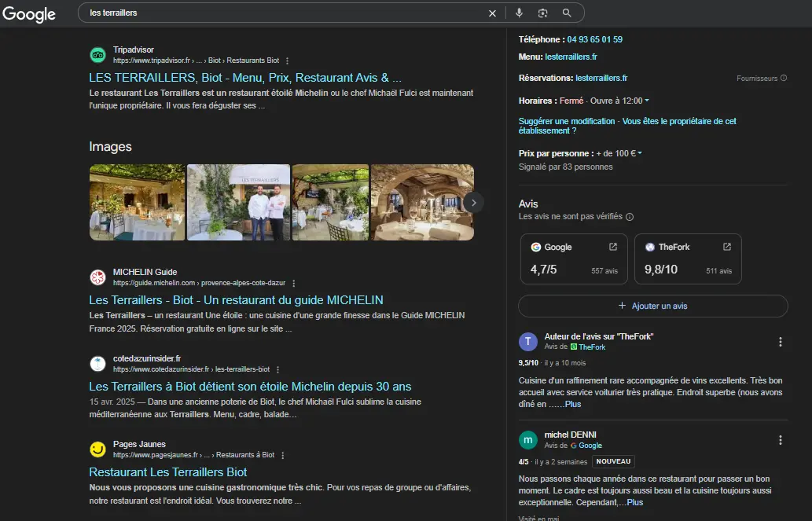Expand TheFork review with Plus

coord(573,405)
